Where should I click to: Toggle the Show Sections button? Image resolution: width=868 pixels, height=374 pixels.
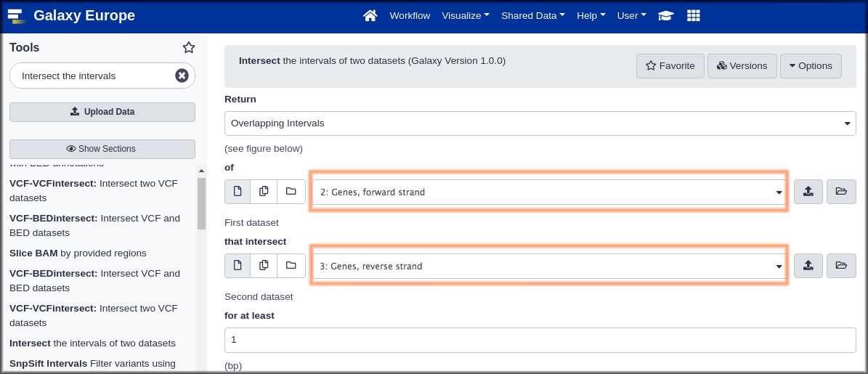pos(102,149)
